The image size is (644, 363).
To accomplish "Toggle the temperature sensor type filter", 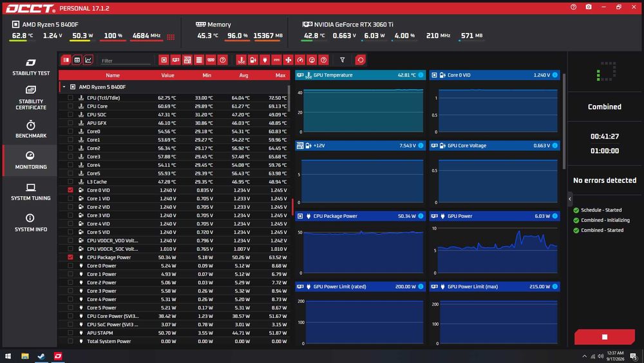I will [x=241, y=60].
